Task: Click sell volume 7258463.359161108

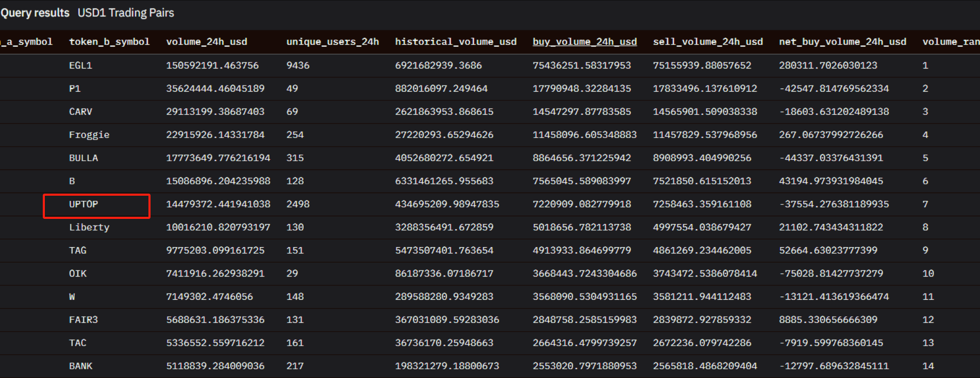Action: (702, 204)
